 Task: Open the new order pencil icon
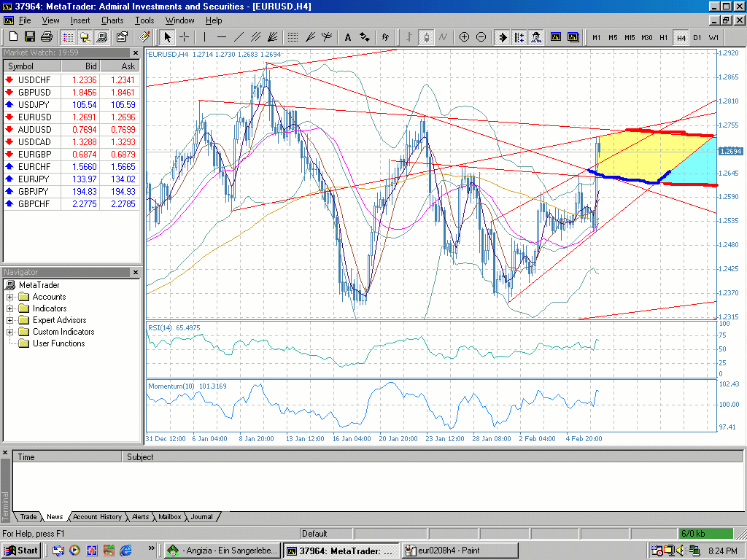coord(144,36)
